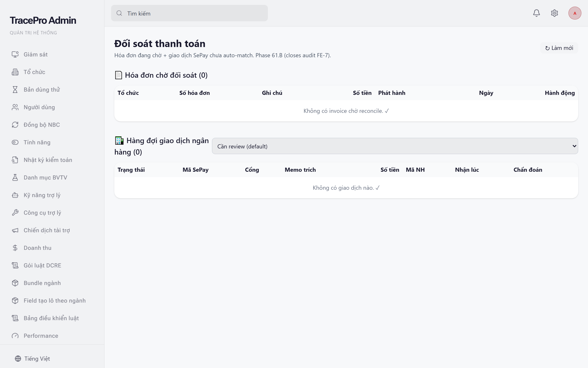Viewport: 588px width, 368px height.
Task: Open Gói luật DCRE menu item
Action: click(x=52, y=265)
